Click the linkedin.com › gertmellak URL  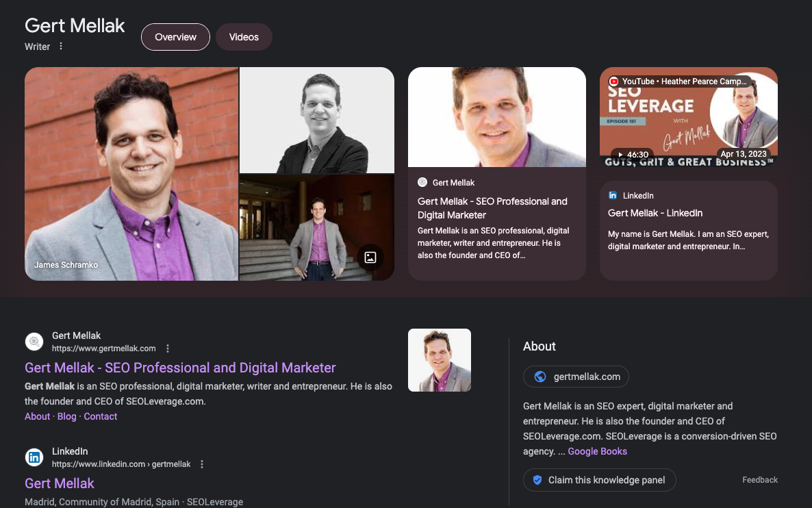coord(121,464)
